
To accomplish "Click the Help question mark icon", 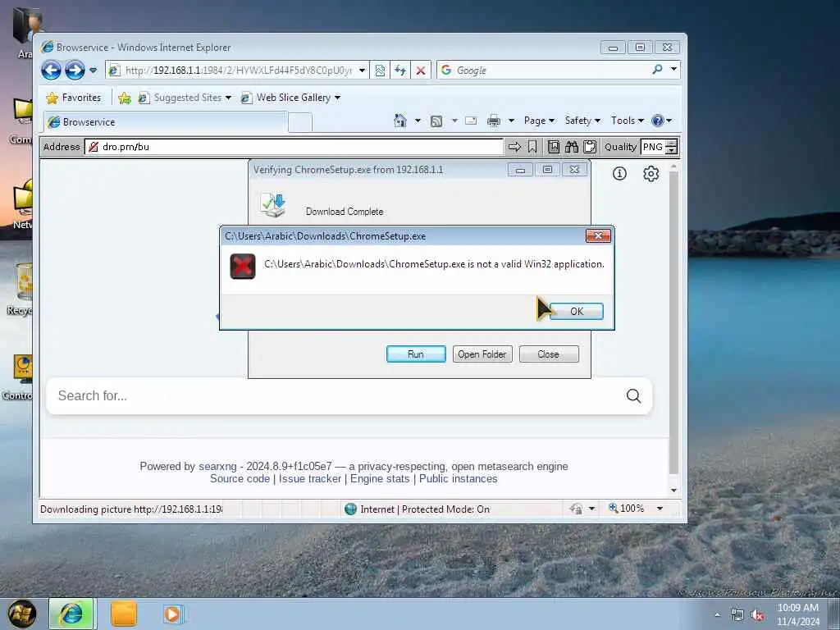I will 657,121.
